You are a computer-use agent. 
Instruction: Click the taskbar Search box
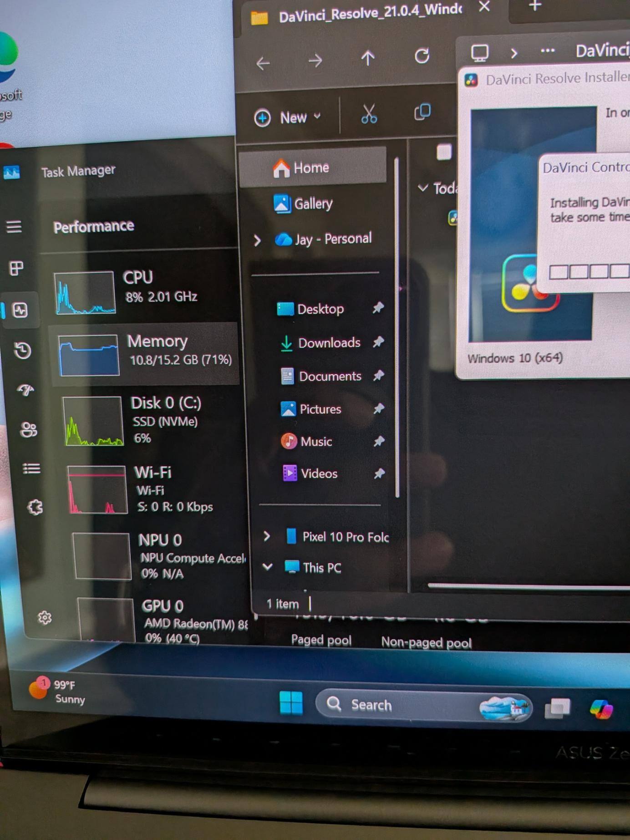coord(423,706)
